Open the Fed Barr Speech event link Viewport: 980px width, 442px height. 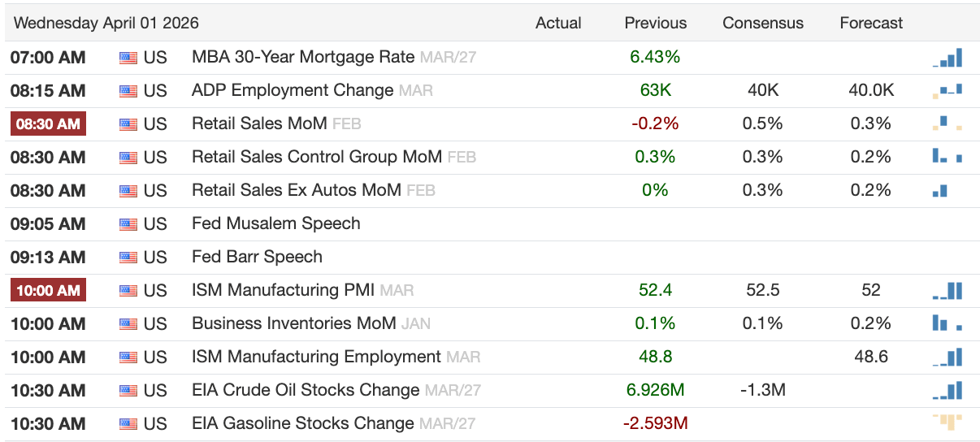(x=257, y=257)
